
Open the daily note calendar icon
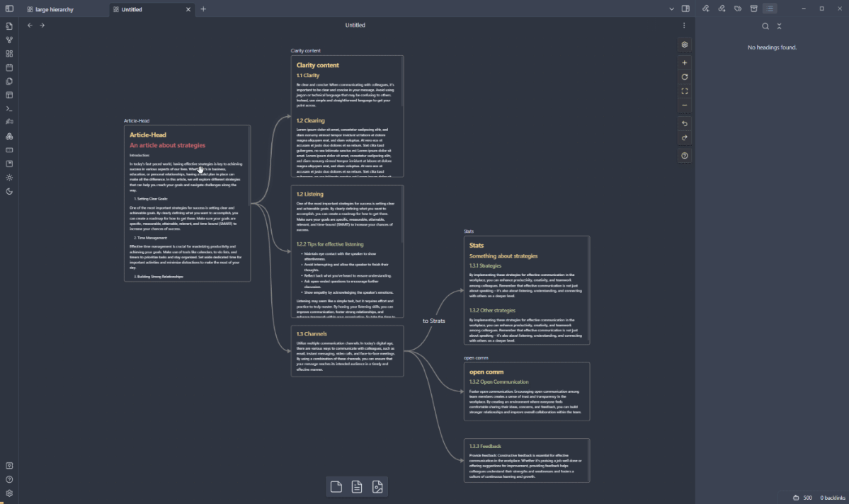tap(9, 68)
